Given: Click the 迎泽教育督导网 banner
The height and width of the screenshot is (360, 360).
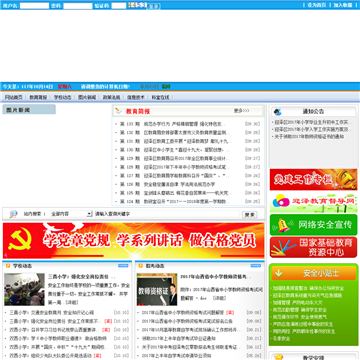Looking at the screenshot, I should tap(313, 202).
